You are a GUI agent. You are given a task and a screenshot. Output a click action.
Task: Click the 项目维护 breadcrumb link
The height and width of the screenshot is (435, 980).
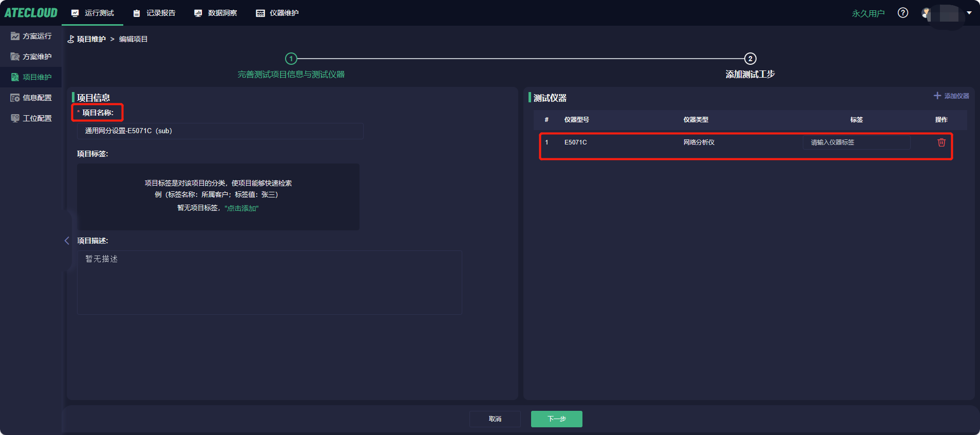(x=91, y=39)
